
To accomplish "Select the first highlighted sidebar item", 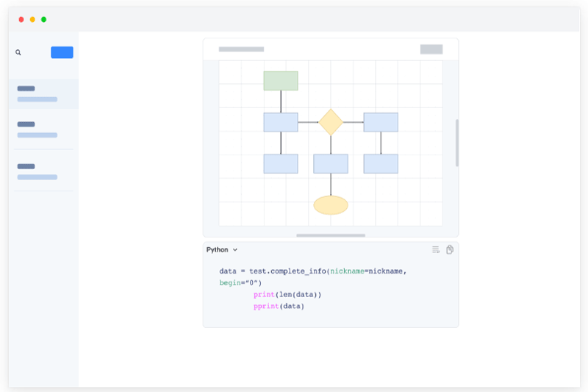I will coord(44,93).
